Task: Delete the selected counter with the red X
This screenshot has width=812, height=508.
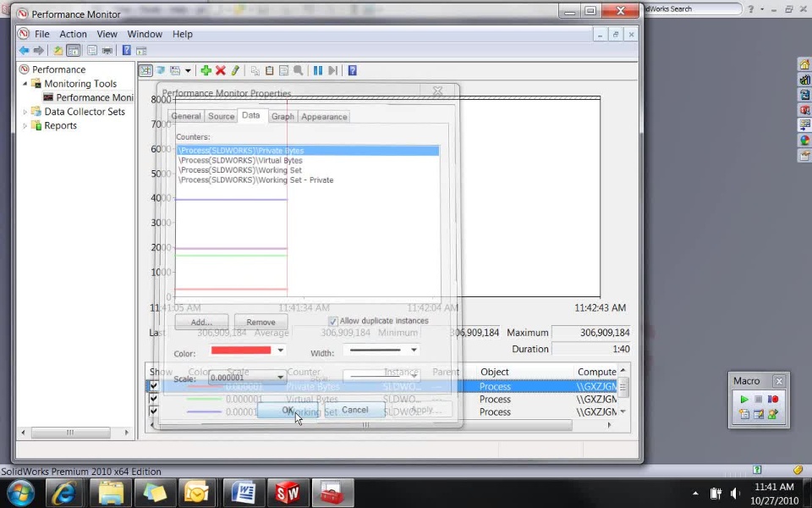Action: [x=221, y=70]
